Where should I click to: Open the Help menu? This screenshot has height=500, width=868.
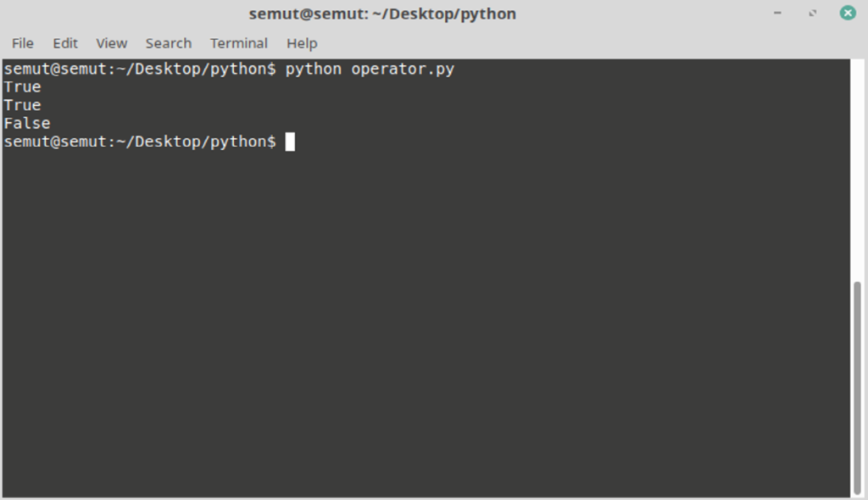(x=301, y=43)
